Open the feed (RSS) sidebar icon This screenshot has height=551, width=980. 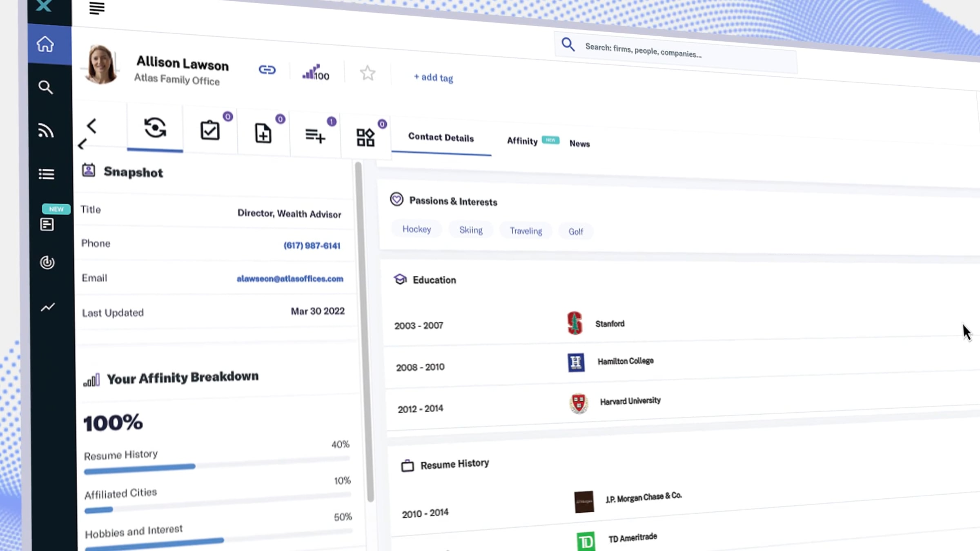point(46,131)
